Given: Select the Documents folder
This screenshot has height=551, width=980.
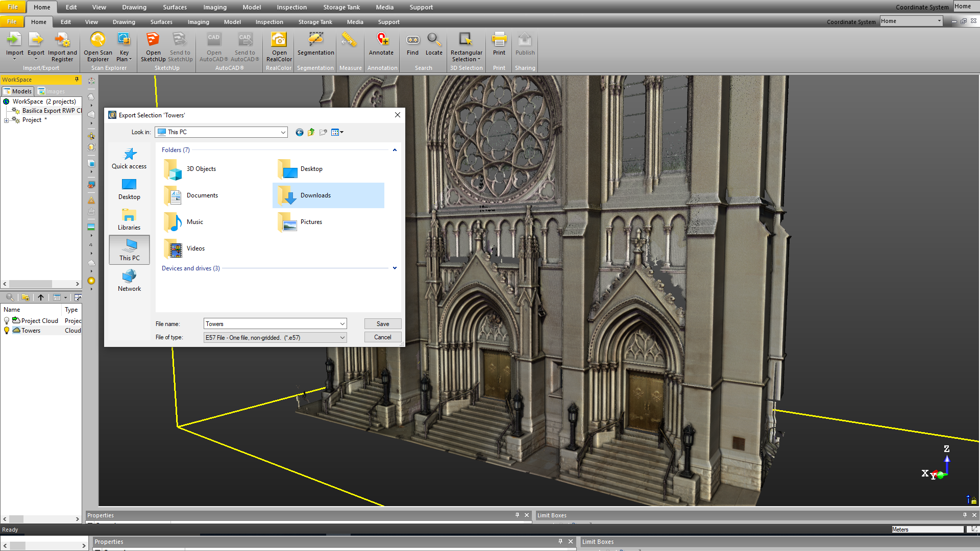Looking at the screenshot, I should tap(191, 195).
